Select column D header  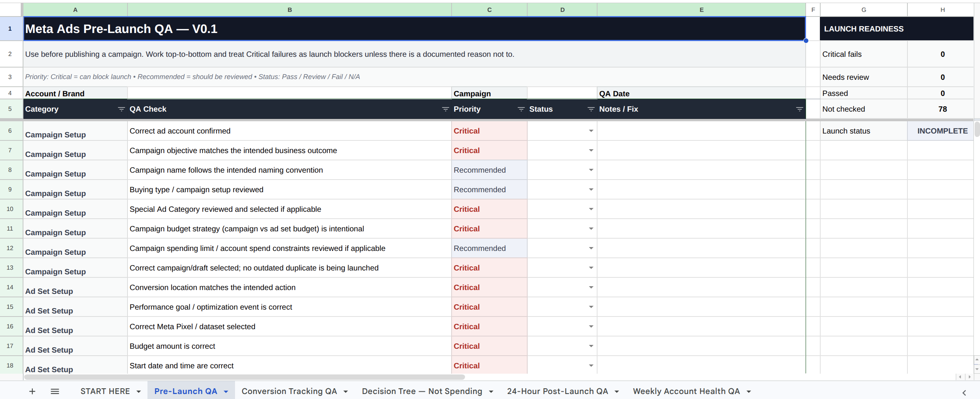pyautogui.click(x=562, y=10)
